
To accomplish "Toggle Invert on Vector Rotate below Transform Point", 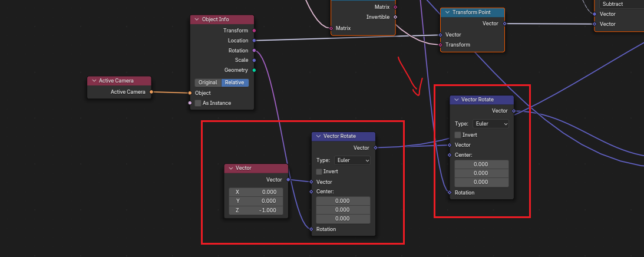I will click(458, 135).
